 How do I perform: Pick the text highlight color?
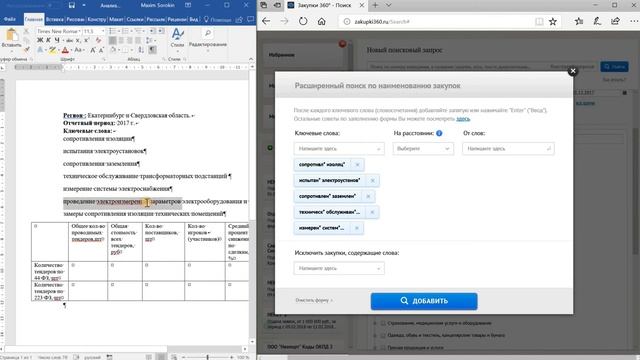(52, 50)
